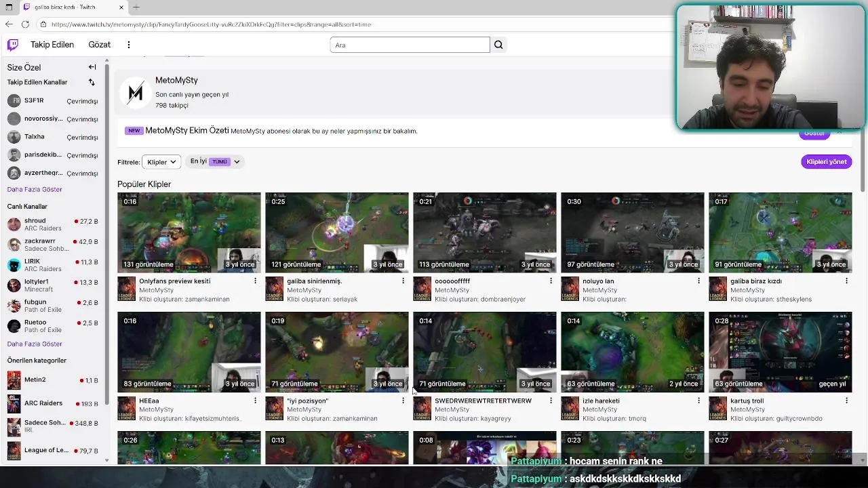Viewport: 868px width, 488px height.
Task: Click the HEEaa clip title
Action: [149, 401]
